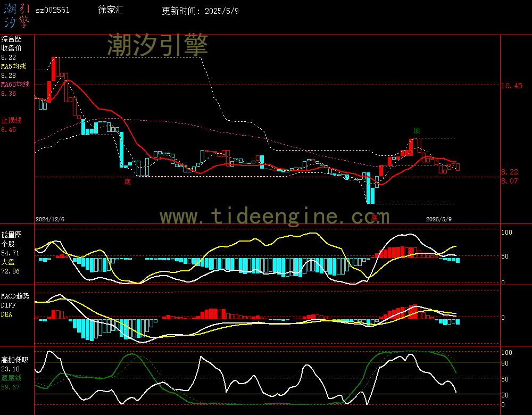Click the 50 axis label in 高抛低吸 panel
Screen dimensions: 532x415
505,379
